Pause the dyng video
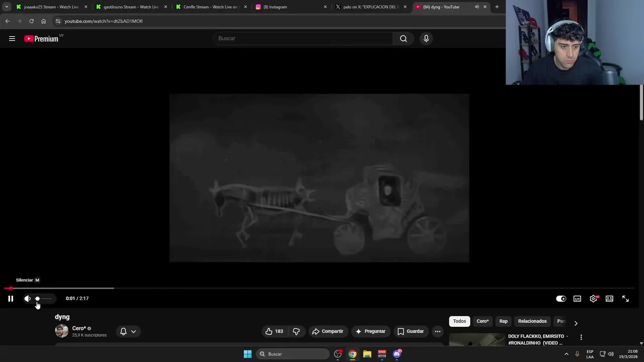644x362 pixels. [x=11, y=299]
